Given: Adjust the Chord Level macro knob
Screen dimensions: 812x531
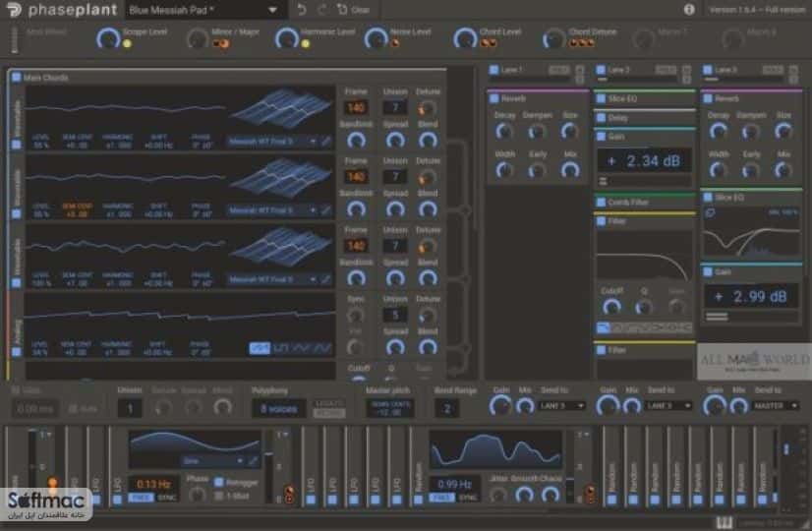Looking at the screenshot, I should pos(465,39).
